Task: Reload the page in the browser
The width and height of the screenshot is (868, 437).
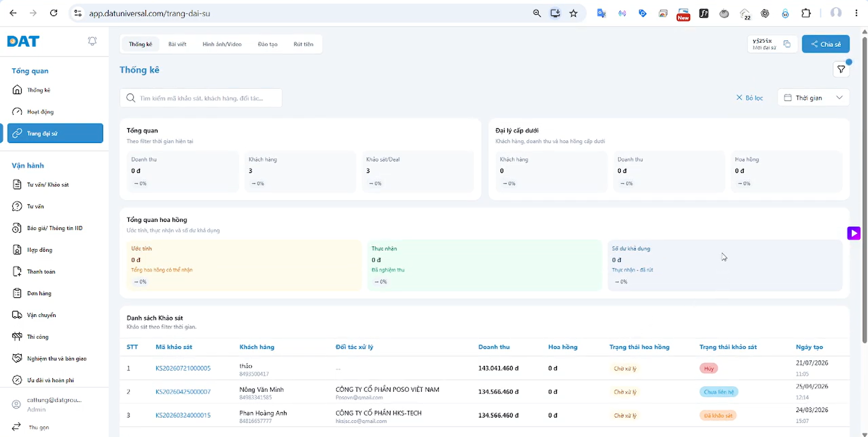Action: 53,13
